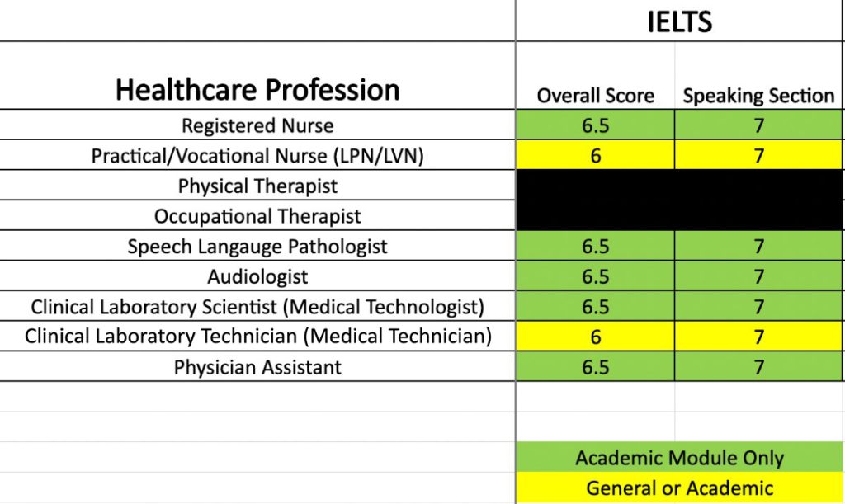Select the Practical/Vocational Nurse (LPN/LVN) cell
The height and width of the screenshot is (504, 845).
click(x=257, y=156)
